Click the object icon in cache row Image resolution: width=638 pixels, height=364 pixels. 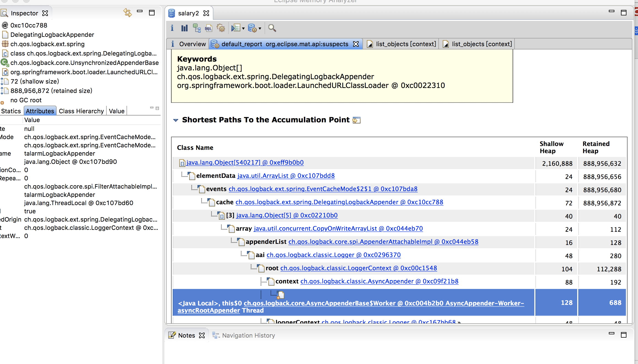click(x=212, y=202)
